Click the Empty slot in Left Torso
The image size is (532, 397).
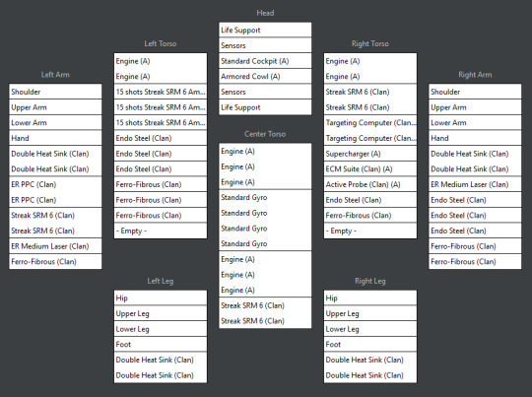(161, 231)
